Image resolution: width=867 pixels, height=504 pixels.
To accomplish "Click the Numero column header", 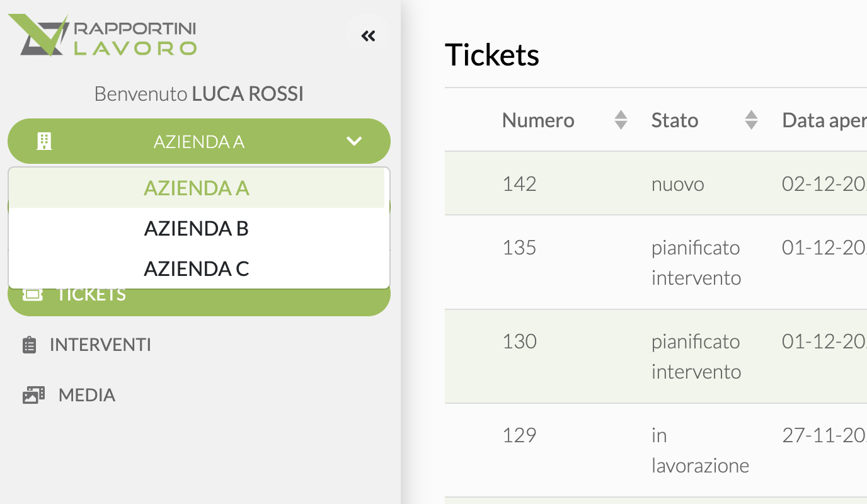I will tap(538, 120).
